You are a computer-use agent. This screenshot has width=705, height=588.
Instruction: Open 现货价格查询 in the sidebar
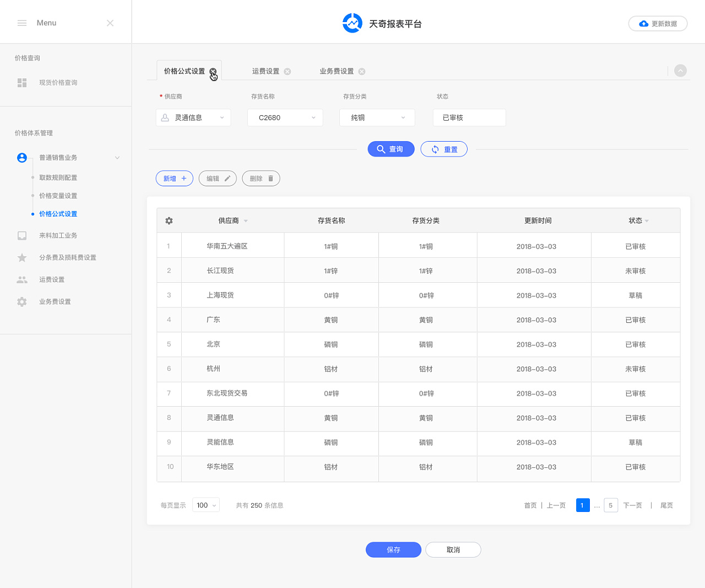click(58, 83)
